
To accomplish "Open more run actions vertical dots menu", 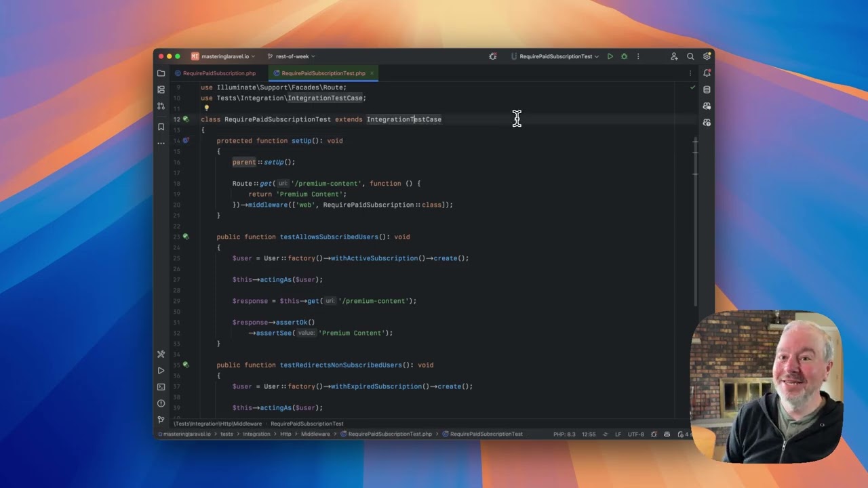I will click(638, 56).
